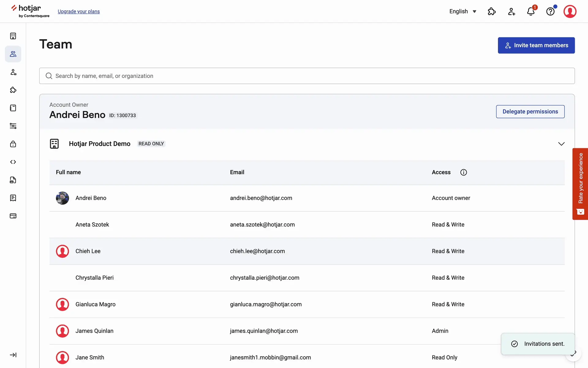Open integrations puzzle icon in header
Viewport: 588px width, 368px height.
(x=492, y=12)
